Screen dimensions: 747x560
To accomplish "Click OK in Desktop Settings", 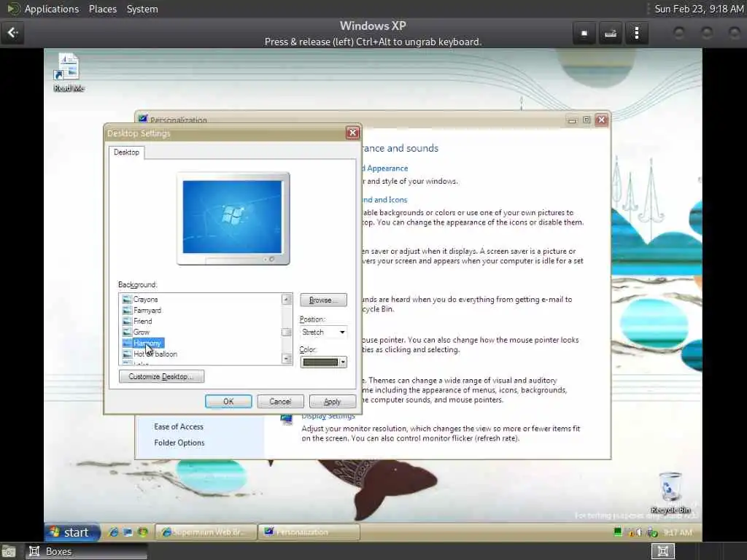I will [x=228, y=402].
